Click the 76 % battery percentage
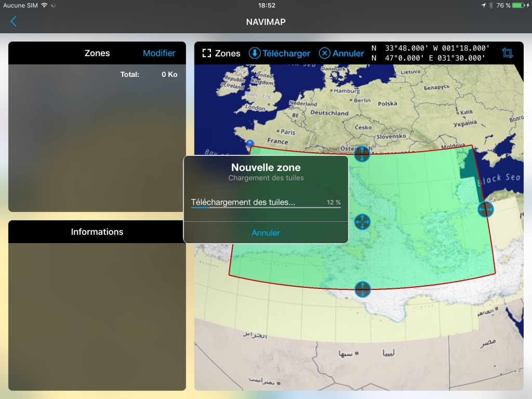Image resolution: width=532 pixels, height=399 pixels. point(503,5)
